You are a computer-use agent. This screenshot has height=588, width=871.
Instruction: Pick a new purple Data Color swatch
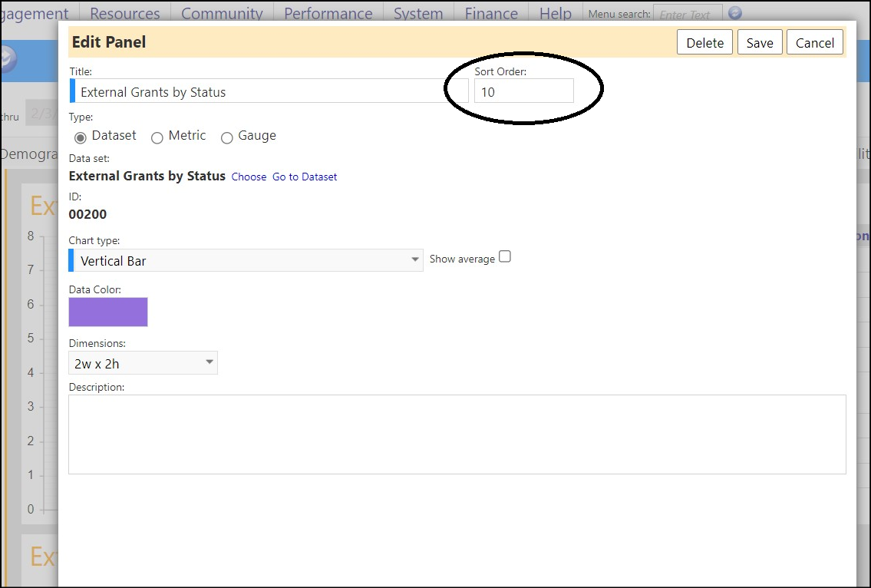coord(108,312)
